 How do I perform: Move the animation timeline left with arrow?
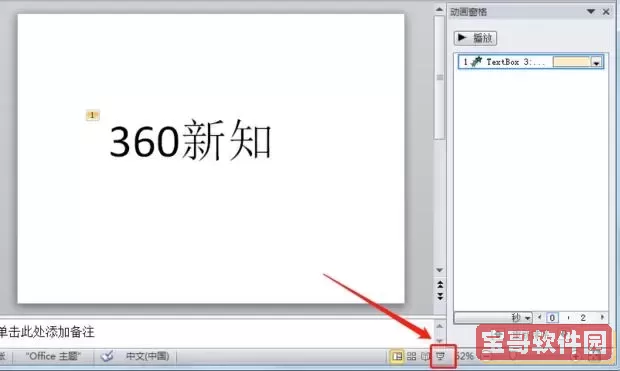539,317
